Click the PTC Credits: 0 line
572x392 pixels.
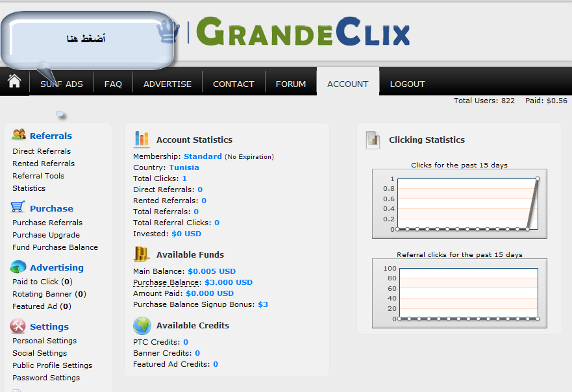point(160,342)
